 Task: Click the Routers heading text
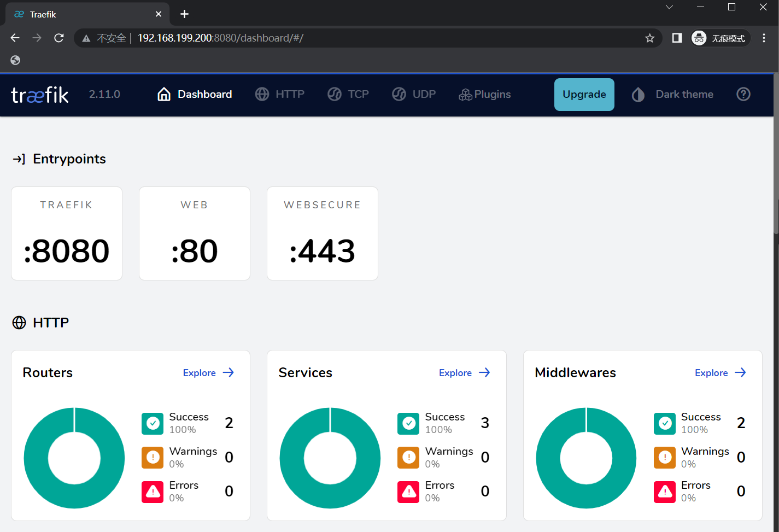tap(48, 372)
